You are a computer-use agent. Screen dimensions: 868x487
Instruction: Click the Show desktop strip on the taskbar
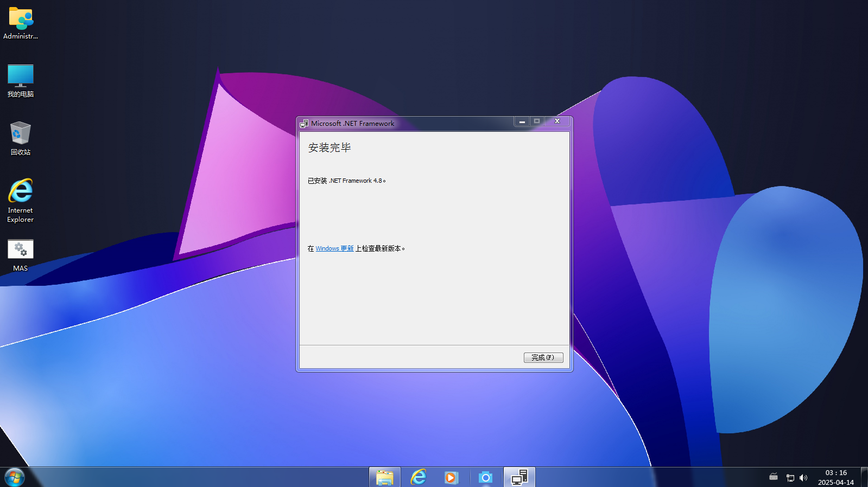864,477
